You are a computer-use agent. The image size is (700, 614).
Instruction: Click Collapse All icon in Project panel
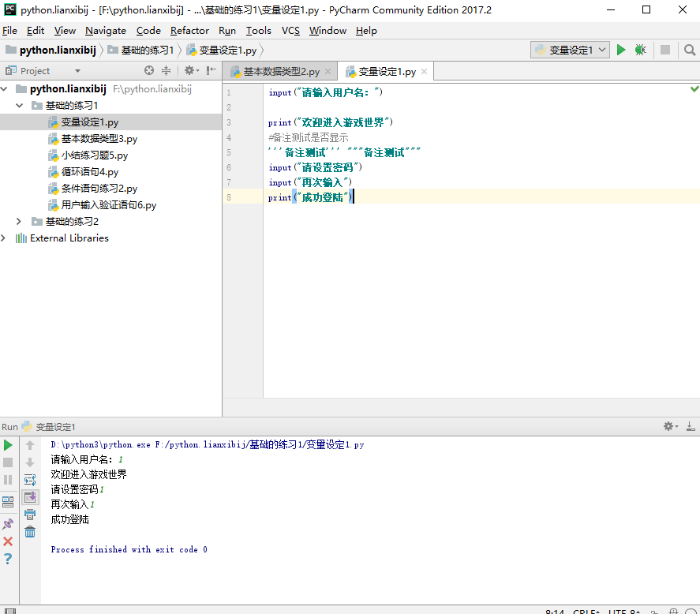coord(167,71)
